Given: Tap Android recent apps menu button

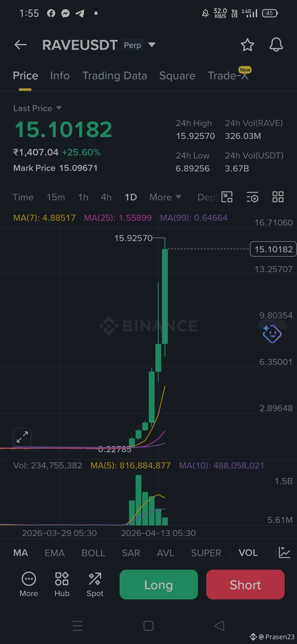Looking at the screenshot, I should pyautogui.click(x=78, y=626).
